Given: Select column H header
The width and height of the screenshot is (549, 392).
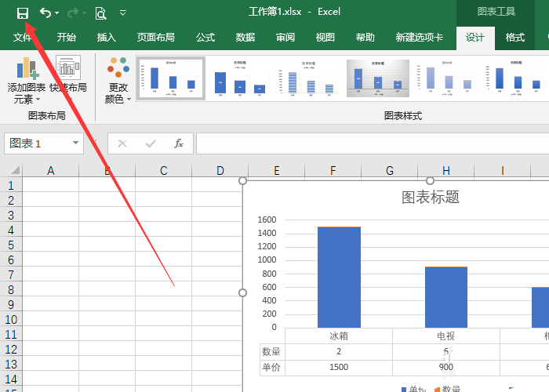Looking at the screenshot, I should click(x=446, y=170).
